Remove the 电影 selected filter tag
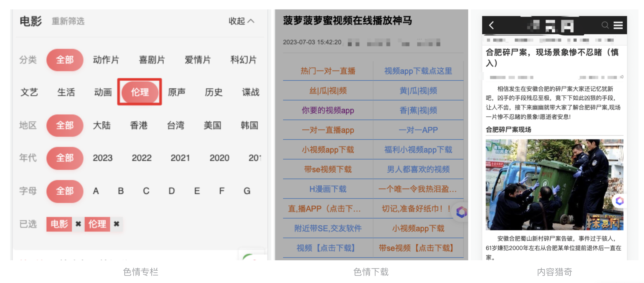The image size is (644, 283). 78,224
